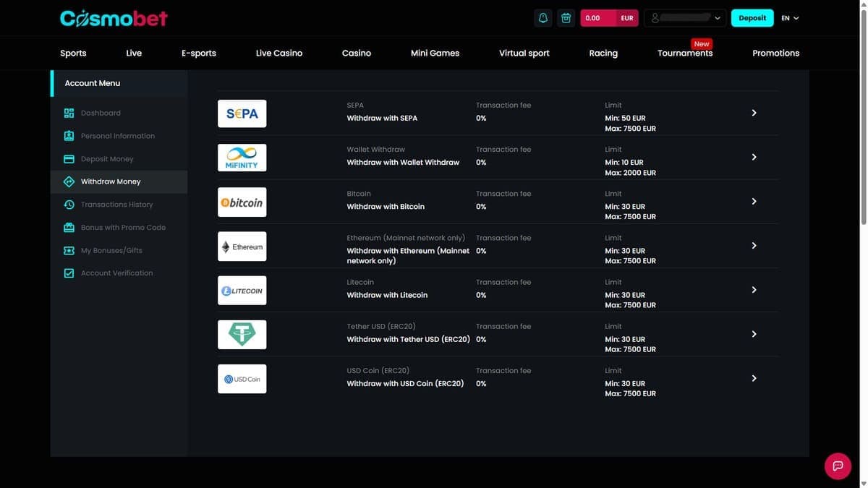Open the notifications bell icon

[x=543, y=18]
